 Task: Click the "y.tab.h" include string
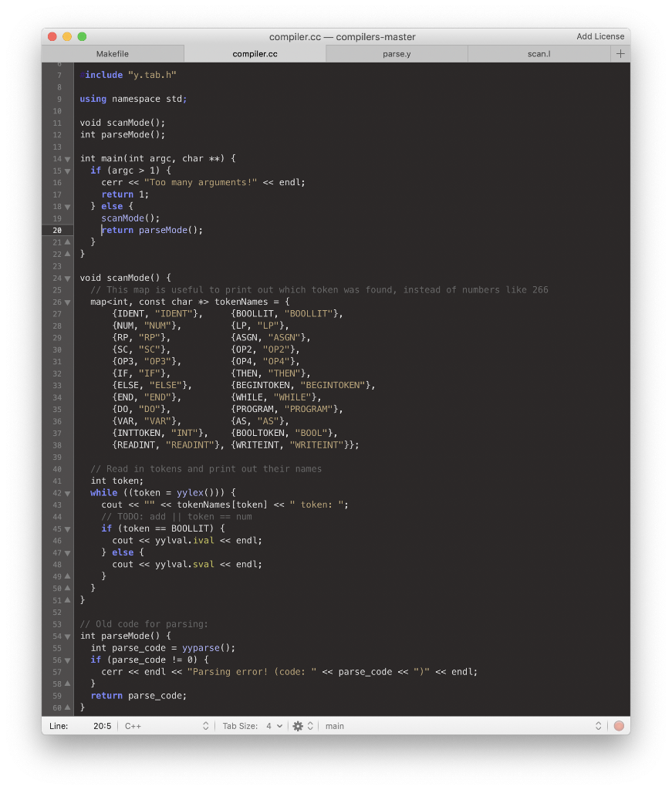(152, 75)
